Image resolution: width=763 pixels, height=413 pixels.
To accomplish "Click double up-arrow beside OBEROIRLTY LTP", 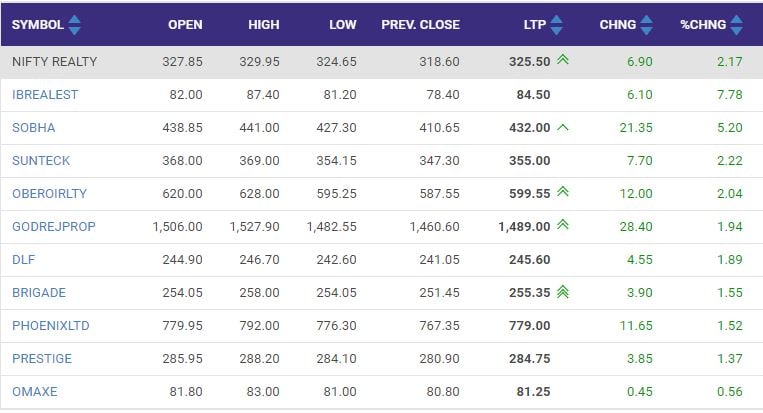I will pos(563,193).
